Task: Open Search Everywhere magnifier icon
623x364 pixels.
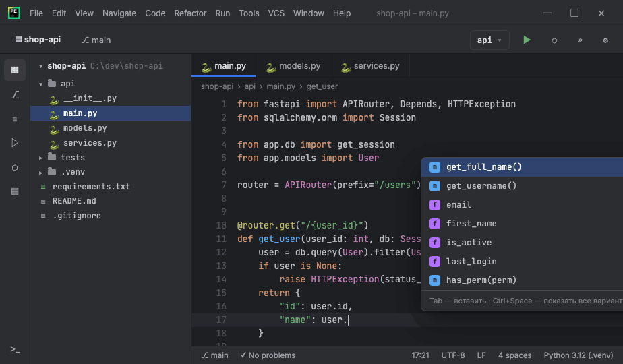Action: 580,40
